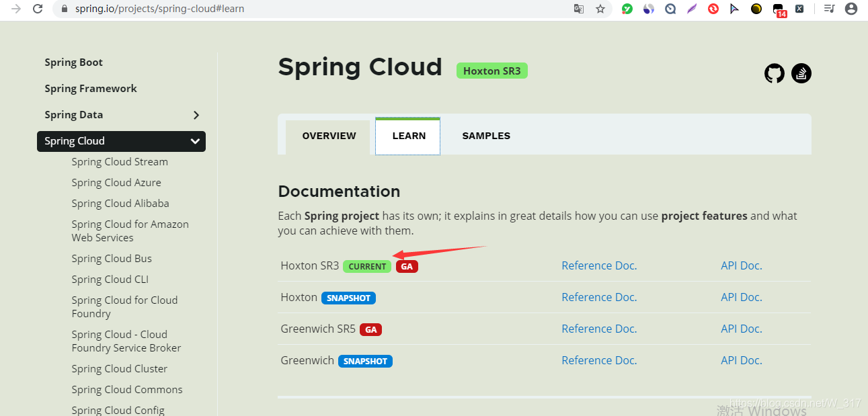Open the translate icon in address bar
Image resolution: width=868 pixels, height=416 pixels.
(x=578, y=9)
